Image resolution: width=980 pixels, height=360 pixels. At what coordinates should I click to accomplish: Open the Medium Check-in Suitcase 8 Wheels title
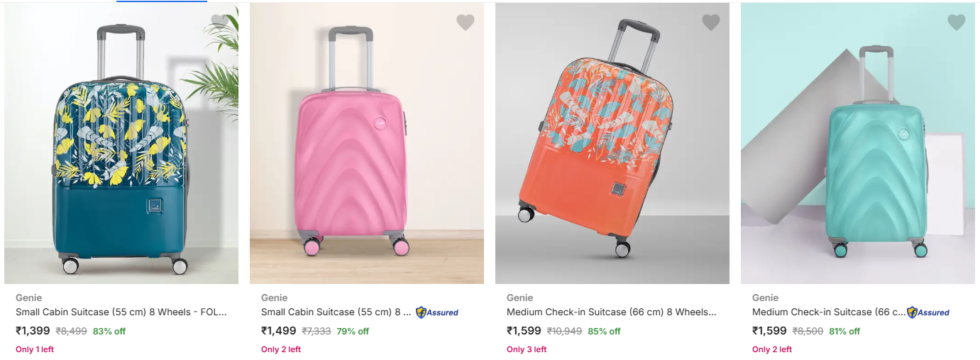pyautogui.click(x=612, y=312)
